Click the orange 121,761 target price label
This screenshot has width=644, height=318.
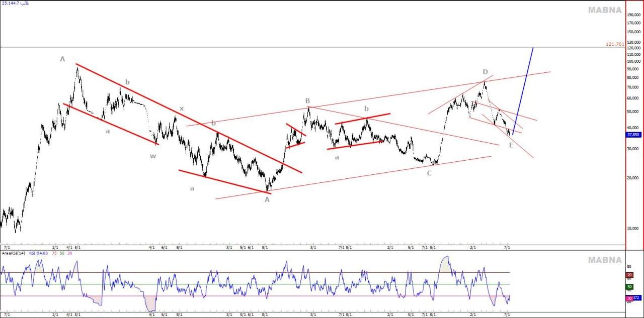615,44
